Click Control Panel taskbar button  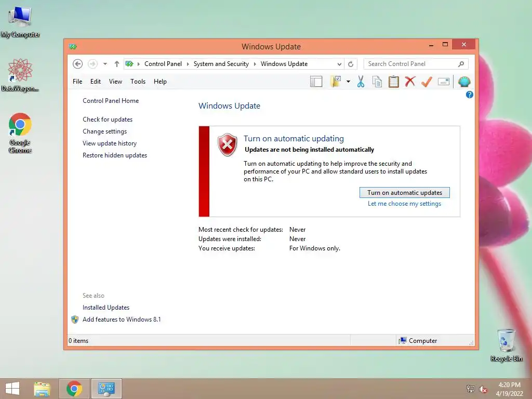coord(107,389)
